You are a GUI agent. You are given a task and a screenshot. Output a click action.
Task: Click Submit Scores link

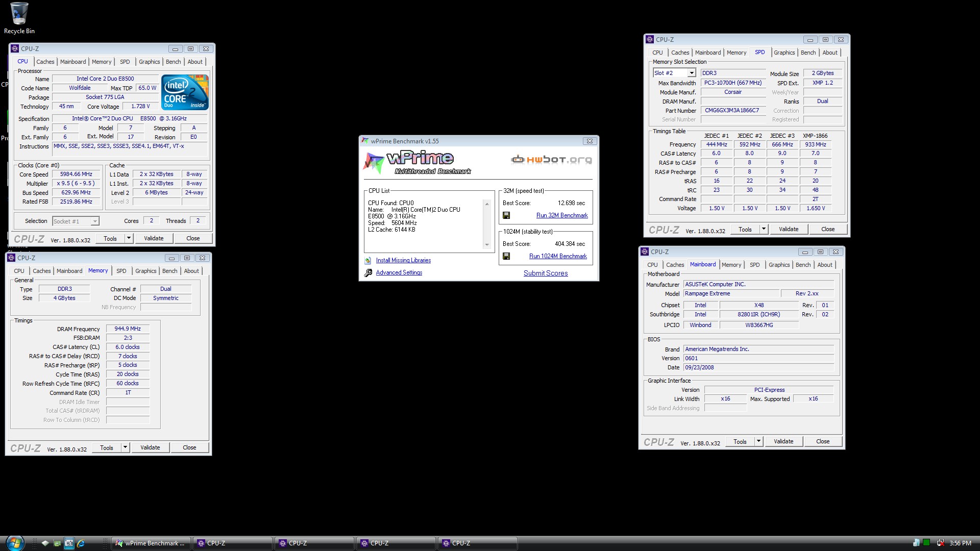pyautogui.click(x=546, y=273)
